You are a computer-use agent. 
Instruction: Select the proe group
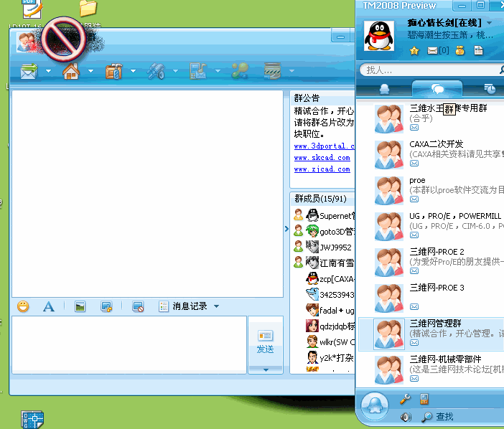tap(431, 190)
